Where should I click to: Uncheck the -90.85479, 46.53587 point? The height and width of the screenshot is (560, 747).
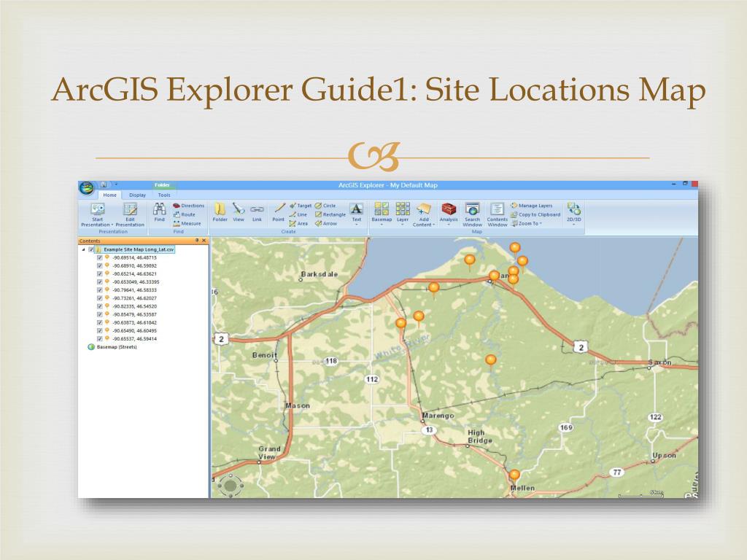pos(99,314)
